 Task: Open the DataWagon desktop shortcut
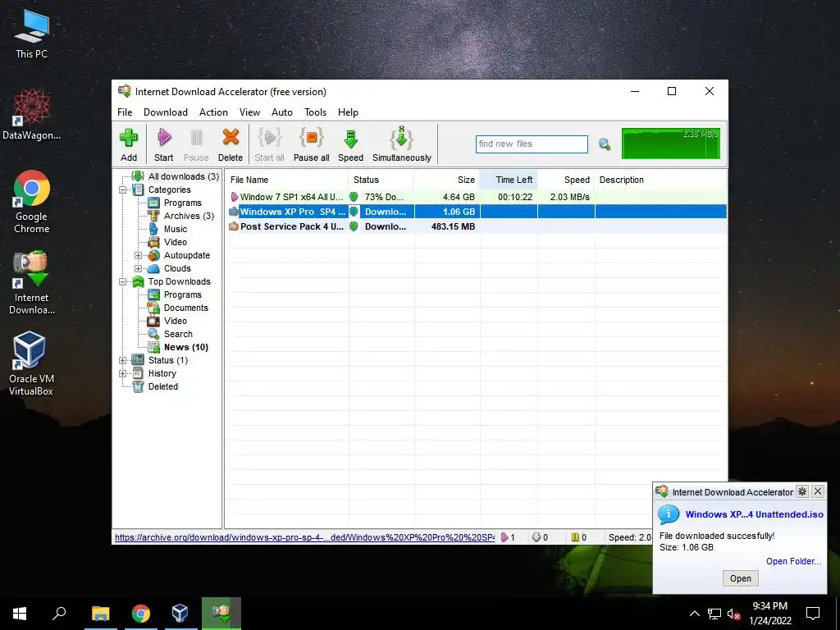click(31, 114)
